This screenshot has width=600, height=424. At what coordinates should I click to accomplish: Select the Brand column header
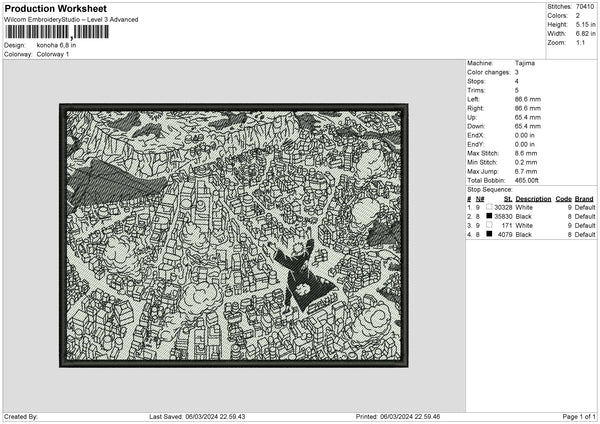pos(584,198)
